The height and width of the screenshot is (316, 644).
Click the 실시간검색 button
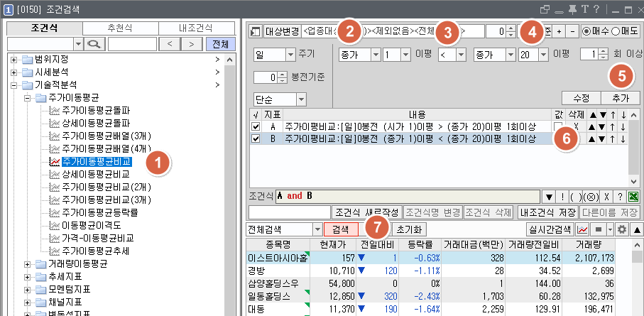pos(550,229)
